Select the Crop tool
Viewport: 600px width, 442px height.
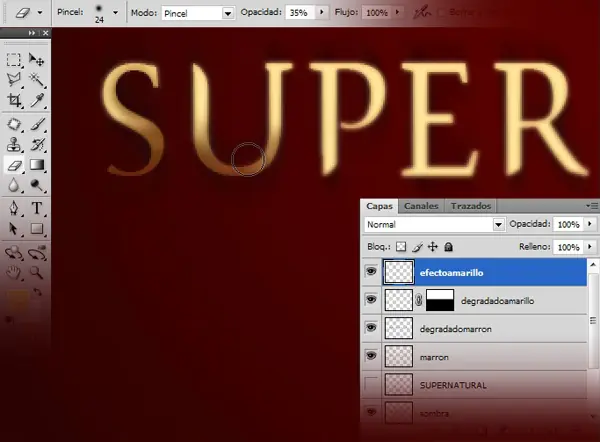pyautogui.click(x=14, y=100)
